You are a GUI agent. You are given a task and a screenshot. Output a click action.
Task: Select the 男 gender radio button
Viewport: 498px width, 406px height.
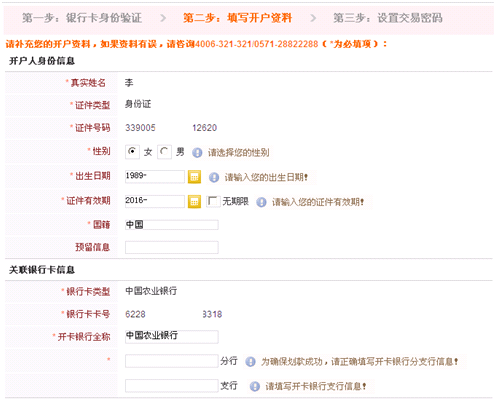point(164,152)
